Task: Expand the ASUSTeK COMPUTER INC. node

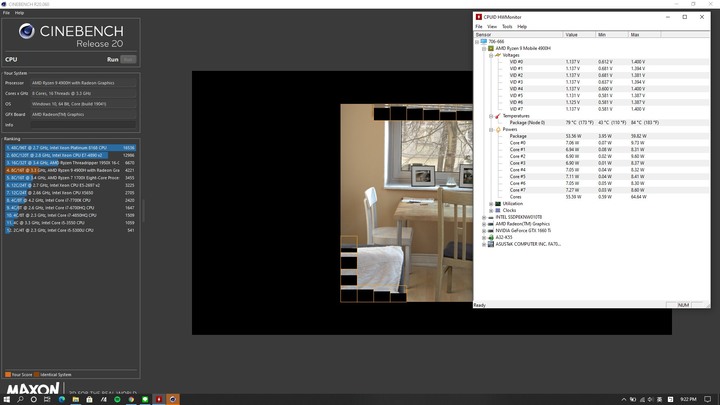Action: (x=484, y=244)
